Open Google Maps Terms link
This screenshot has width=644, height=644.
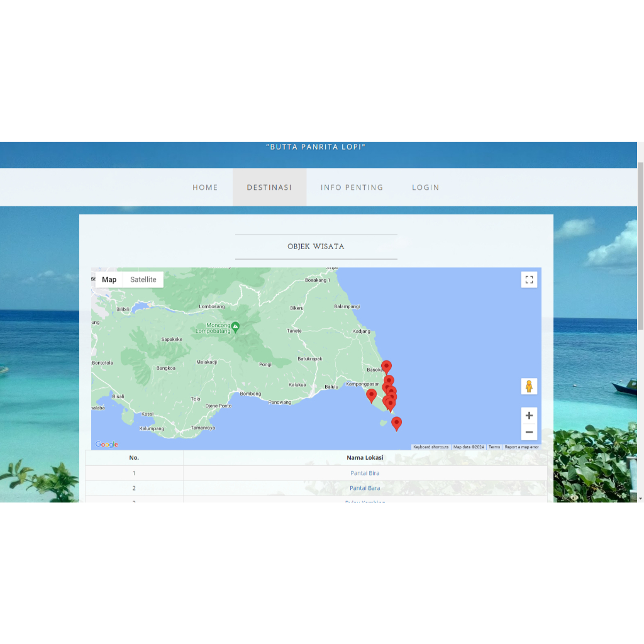pyautogui.click(x=494, y=447)
